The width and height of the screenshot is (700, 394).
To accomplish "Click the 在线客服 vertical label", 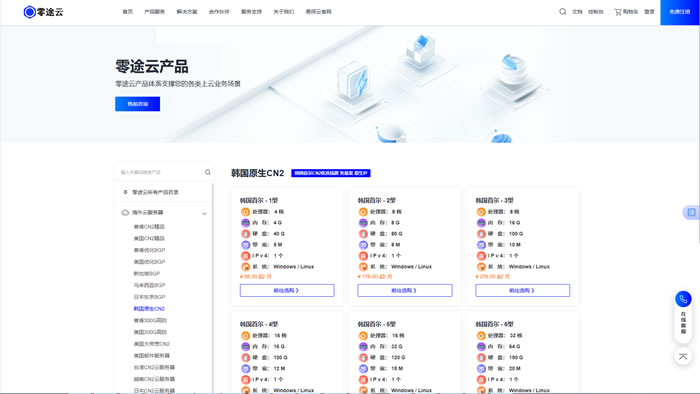I will [x=683, y=323].
